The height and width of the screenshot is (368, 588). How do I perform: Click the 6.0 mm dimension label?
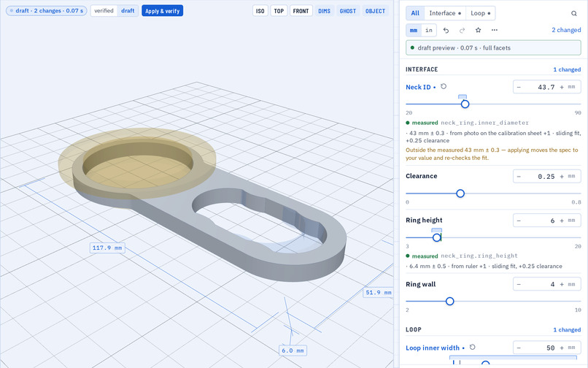click(293, 350)
